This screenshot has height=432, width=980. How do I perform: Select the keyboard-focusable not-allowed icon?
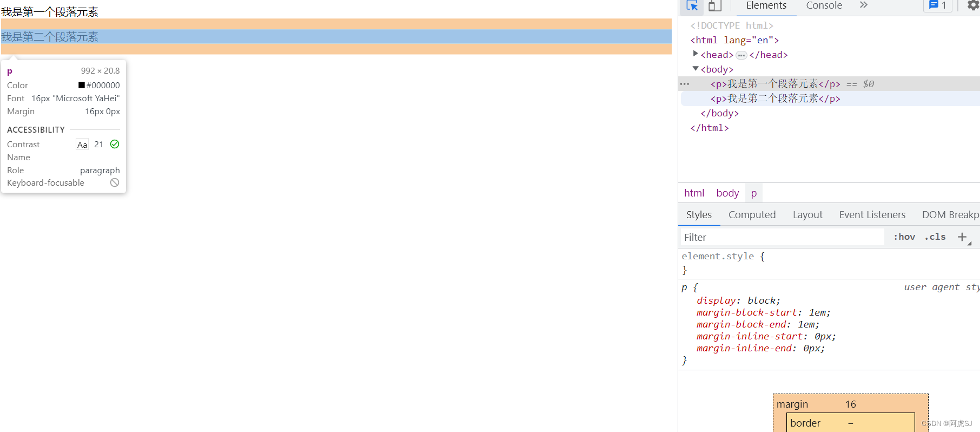pyautogui.click(x=115, y=182)
